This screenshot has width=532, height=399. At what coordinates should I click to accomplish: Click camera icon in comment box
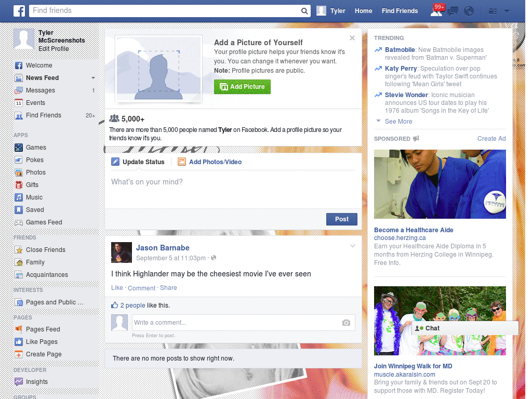(346, 323)
